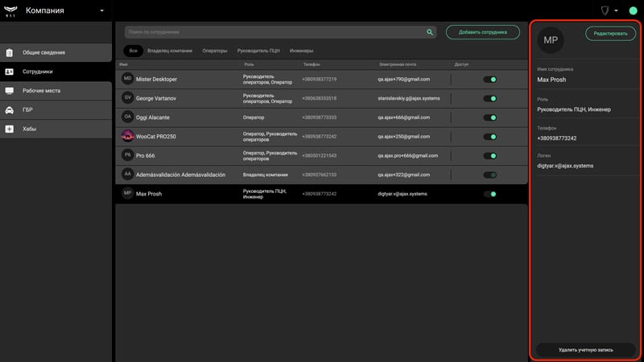Viewport: 644px width, 362px height.
Task: Expand the dropdown arrow next to shield
Action: click(x=616, y=10)
